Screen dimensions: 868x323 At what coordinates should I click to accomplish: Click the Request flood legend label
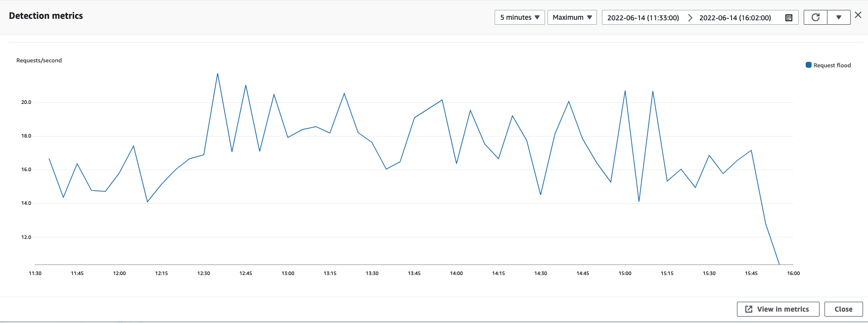click(832, 65)
